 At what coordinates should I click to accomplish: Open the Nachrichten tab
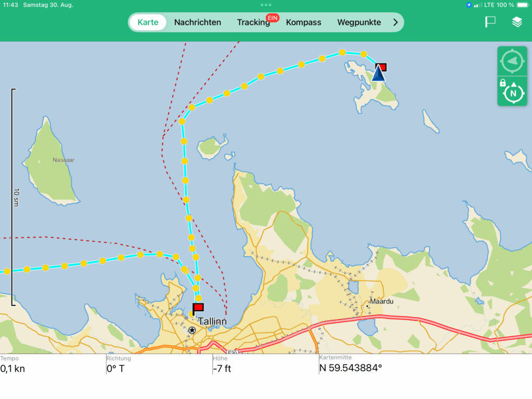coord(197,22)
